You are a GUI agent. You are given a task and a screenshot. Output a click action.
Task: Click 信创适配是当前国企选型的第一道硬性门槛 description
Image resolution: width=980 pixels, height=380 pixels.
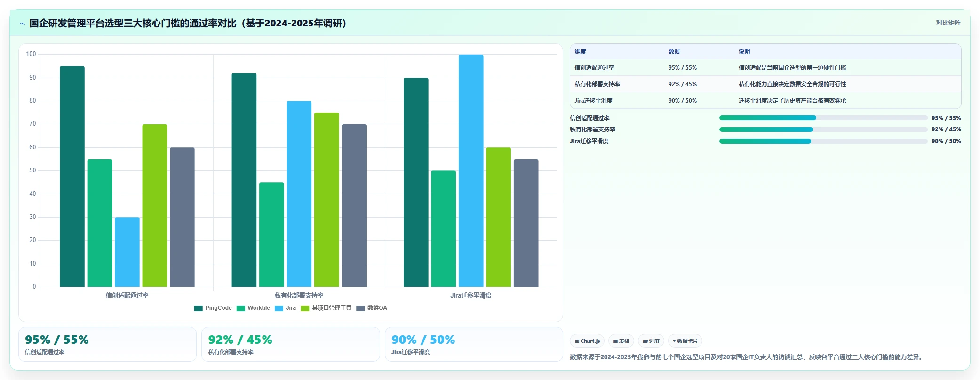tap(792, 68)
